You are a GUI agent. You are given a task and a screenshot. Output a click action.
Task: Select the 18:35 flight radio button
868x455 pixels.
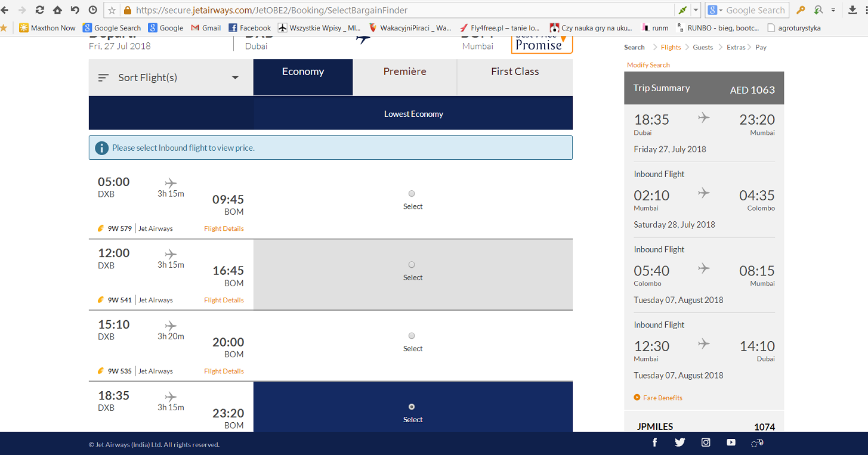click(x=412, y=407)
